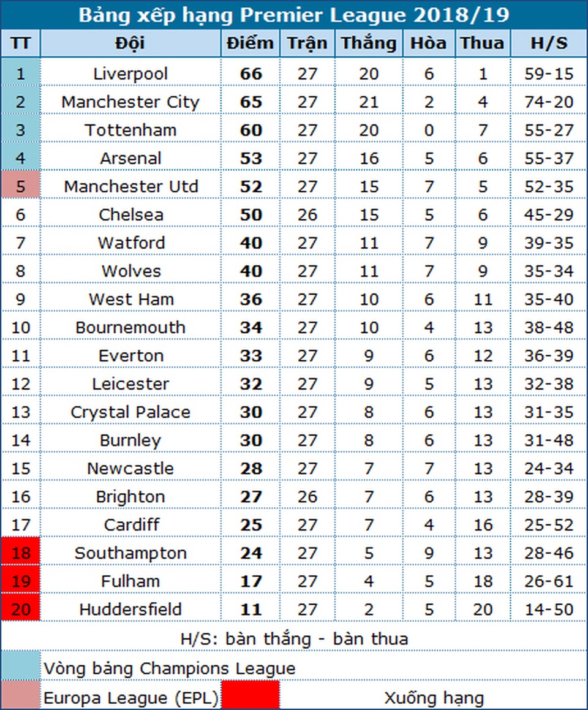Click the table title Premier League 2018/19
Viewport: 588px width, 710px height.
click(x=294, y=15)
